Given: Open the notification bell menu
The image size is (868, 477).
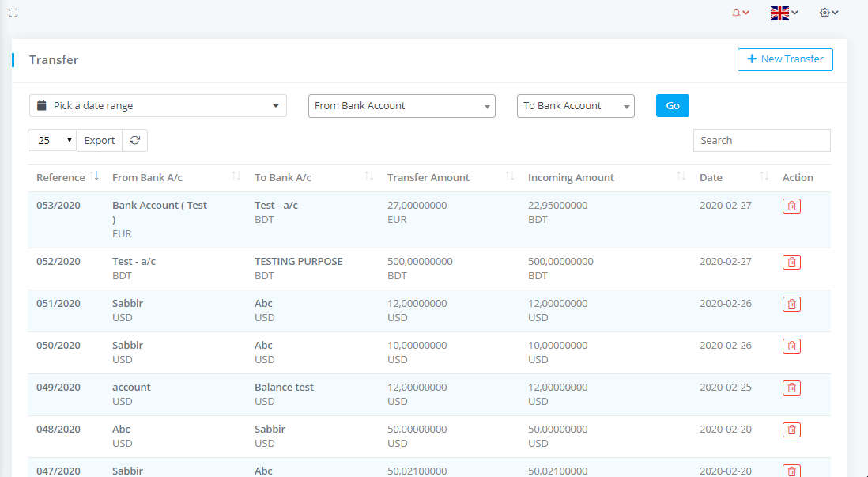Looking at the screenshot, I should (x=740, y=13).
